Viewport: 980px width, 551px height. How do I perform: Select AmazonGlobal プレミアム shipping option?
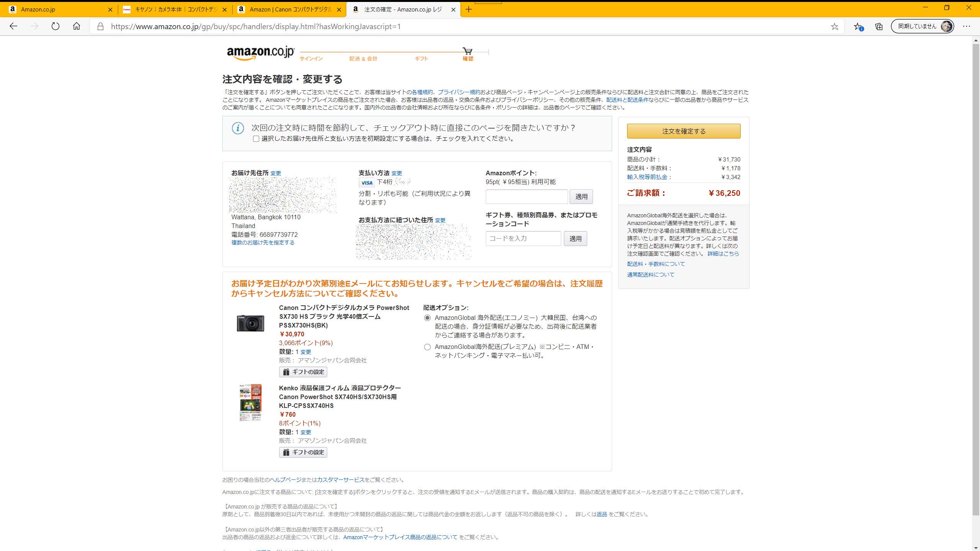[x=427, y=347]
